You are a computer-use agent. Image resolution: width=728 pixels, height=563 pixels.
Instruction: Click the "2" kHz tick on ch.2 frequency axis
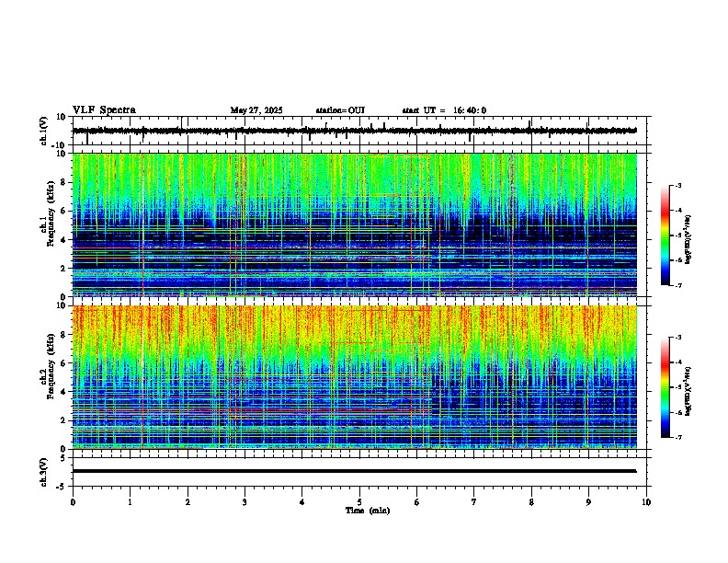(63, 420)
